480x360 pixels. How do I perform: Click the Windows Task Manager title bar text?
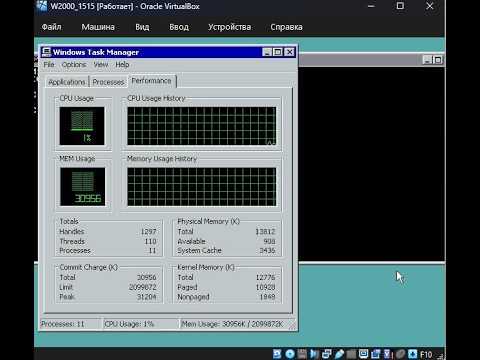click(x=96, y=52)
